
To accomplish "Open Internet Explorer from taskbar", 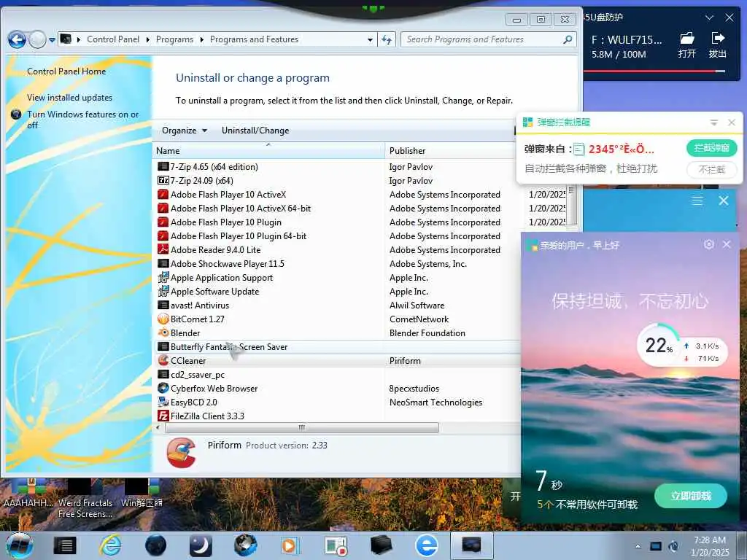I will click(x=111, y=545).
